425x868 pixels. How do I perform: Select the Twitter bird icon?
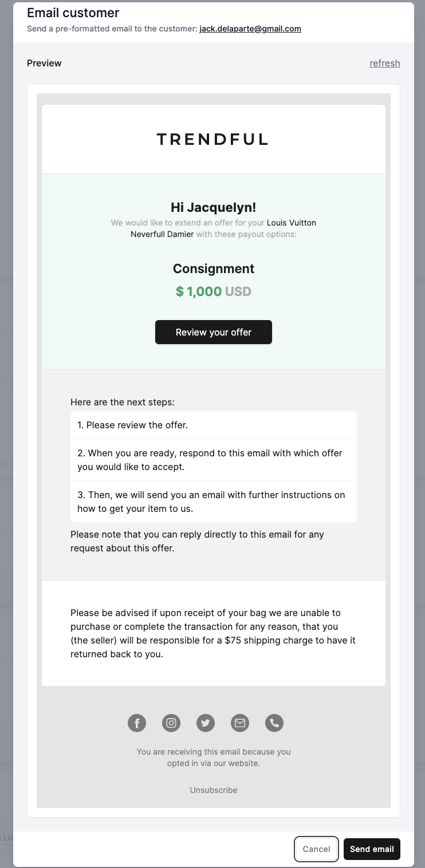point(206,723)
